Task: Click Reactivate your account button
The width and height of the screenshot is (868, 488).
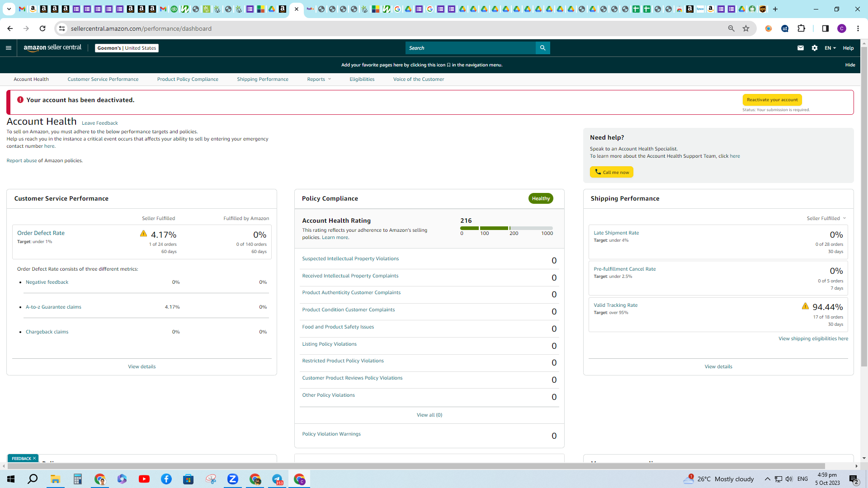Action: point(772,100)
